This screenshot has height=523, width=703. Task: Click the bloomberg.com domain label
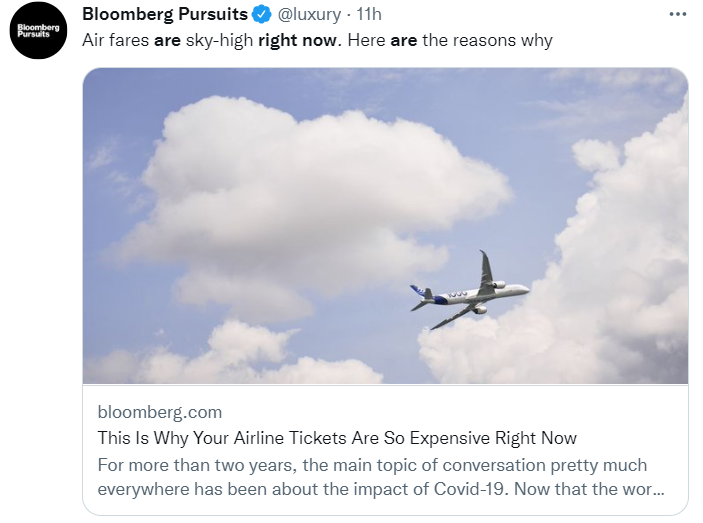click(x=160, y=412)
